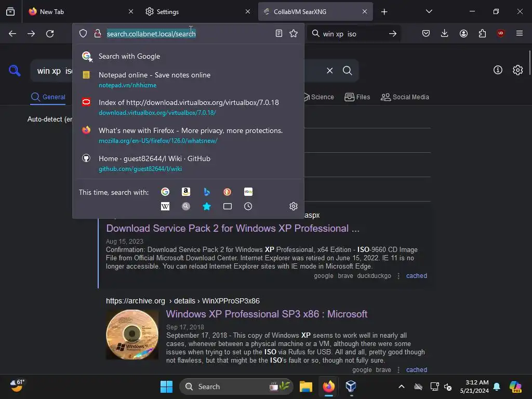Search open tabs with the tab icon
The image size is (532, 399).
click(228, 206)
